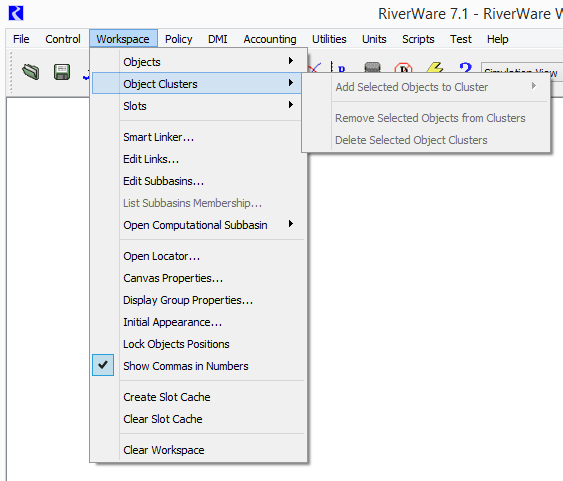This screenshot has width=563, height=481.
Task: Click the gray block toolbar icon
Action: (372, 67)
